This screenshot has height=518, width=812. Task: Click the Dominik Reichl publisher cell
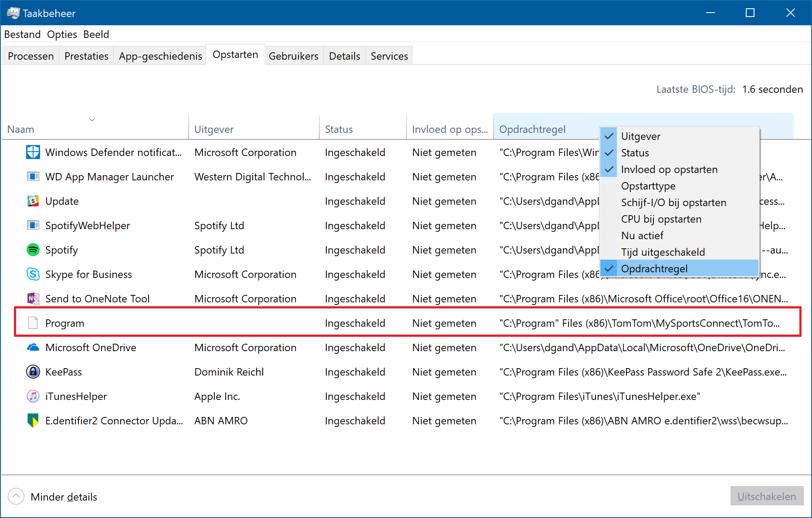pyautogui.click(x=229, y=372)
